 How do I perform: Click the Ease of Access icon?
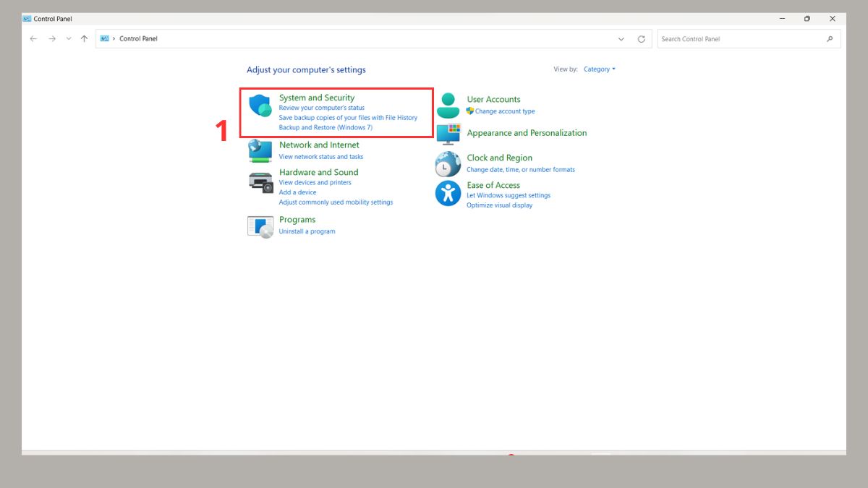448,194
